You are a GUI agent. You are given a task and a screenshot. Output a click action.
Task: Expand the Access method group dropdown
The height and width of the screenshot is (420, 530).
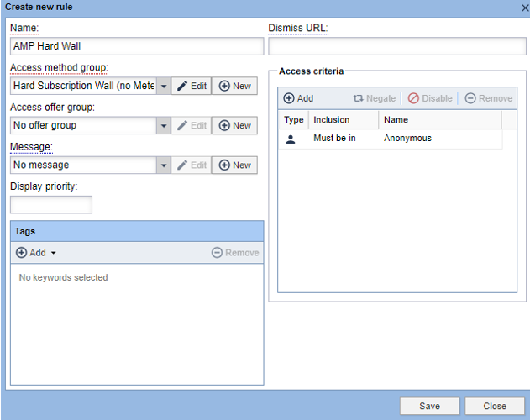coord(163,86)
